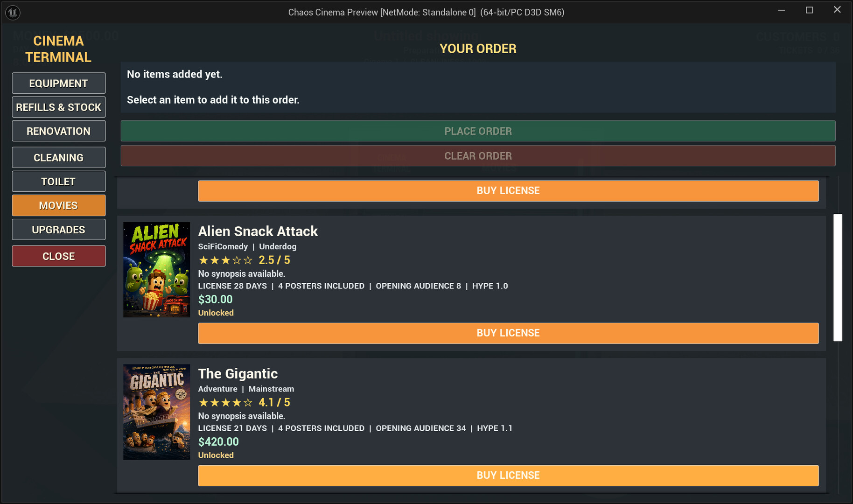Click The Gigantic movie poster

pyautogui.click(x=157, y=412)
